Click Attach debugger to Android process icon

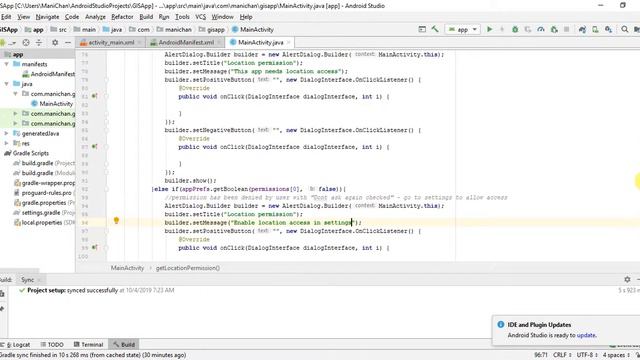554,29
